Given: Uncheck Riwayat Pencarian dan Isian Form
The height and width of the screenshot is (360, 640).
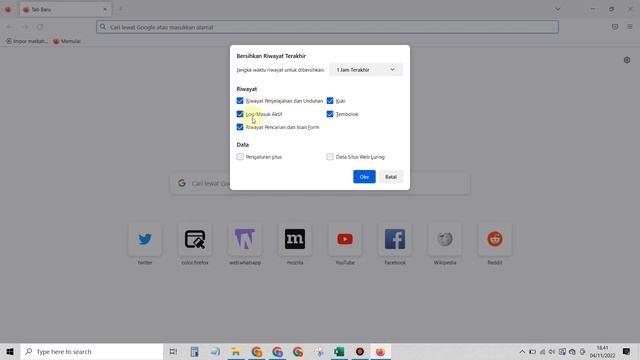Looking at the screenshot, I should click(240, 127).
